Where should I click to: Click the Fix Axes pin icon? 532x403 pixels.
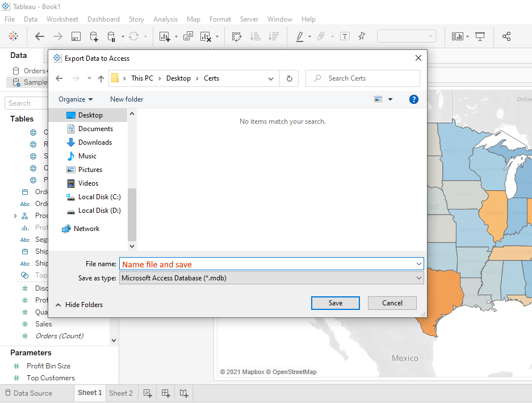pos(362,36)
